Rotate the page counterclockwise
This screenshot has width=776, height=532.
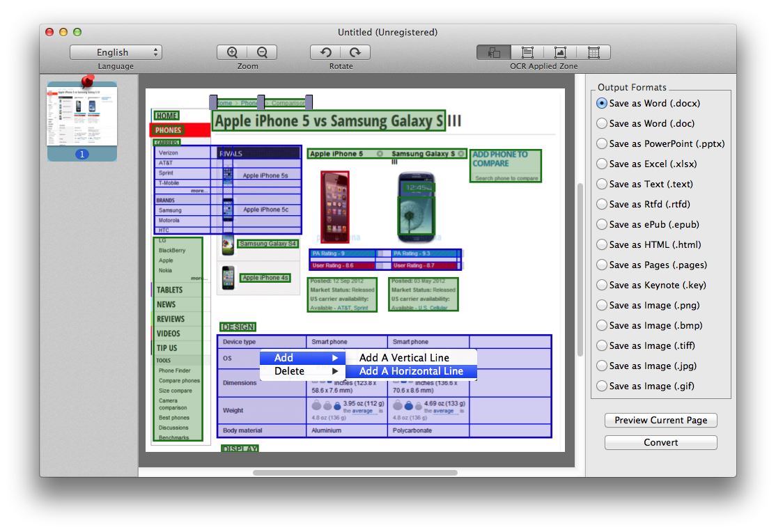pos(325,52)
